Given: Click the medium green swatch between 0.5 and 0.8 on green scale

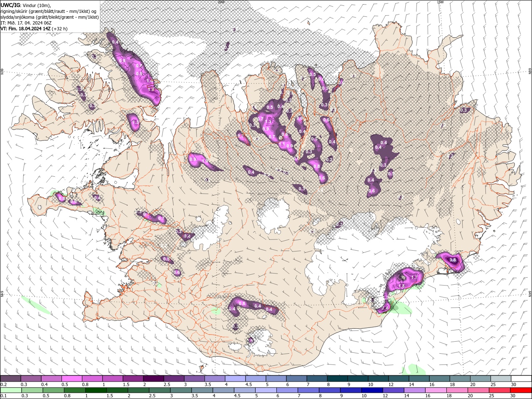Looking at the screenshot, I should coord(53,390).
